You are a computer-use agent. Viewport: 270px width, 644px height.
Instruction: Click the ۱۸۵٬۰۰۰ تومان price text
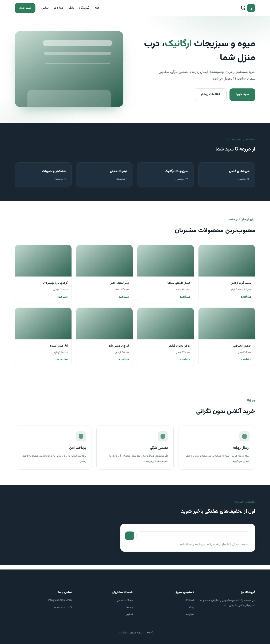click(183, 290)
